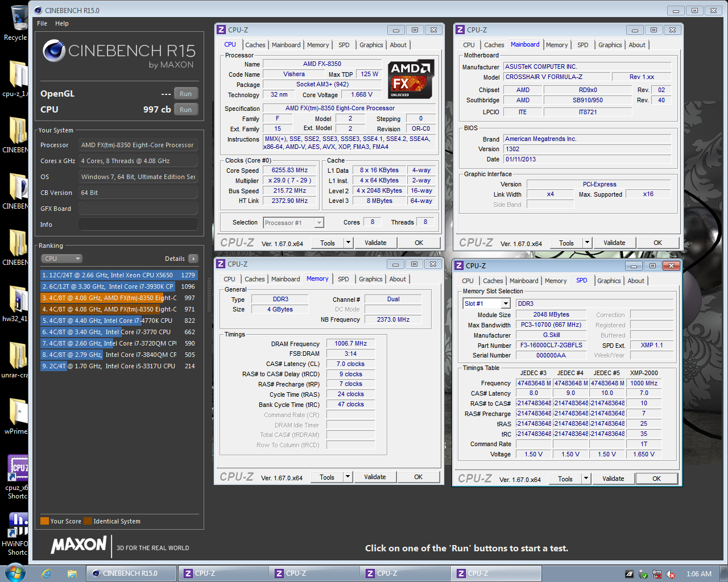Click the Processor name field in Cinebench
Viewport: 728px width, 582px height.
point(138,145)
